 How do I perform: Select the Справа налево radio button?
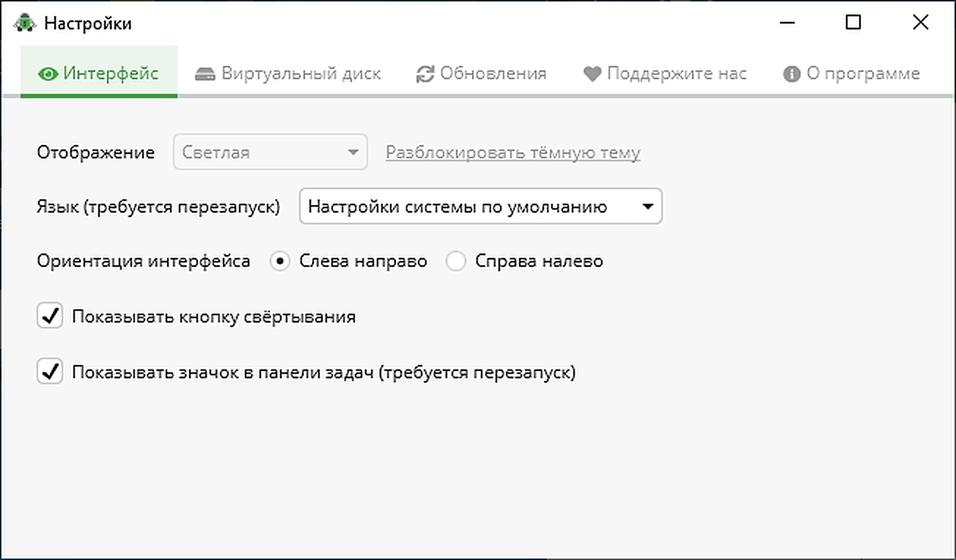456,261
